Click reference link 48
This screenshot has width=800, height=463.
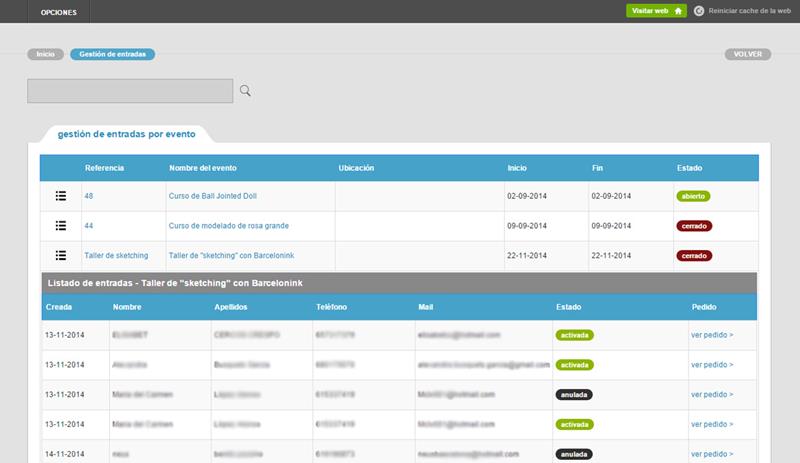click(89, 196)
